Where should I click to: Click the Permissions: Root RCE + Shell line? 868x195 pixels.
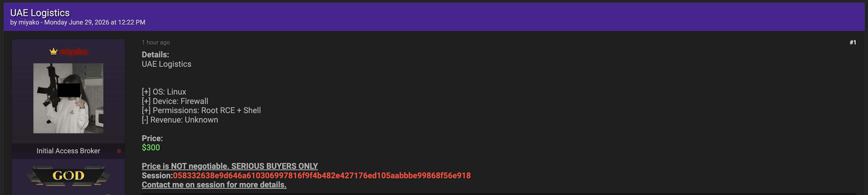(201, 110)
